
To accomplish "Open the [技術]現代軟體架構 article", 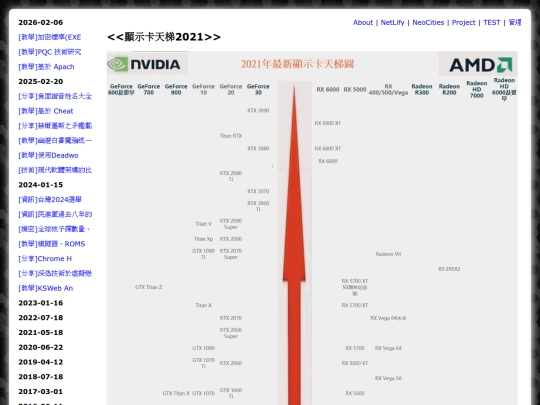I will [55, 170].
